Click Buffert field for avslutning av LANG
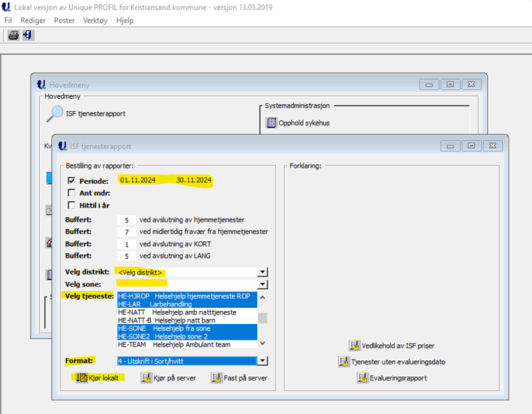 point(126,256)
